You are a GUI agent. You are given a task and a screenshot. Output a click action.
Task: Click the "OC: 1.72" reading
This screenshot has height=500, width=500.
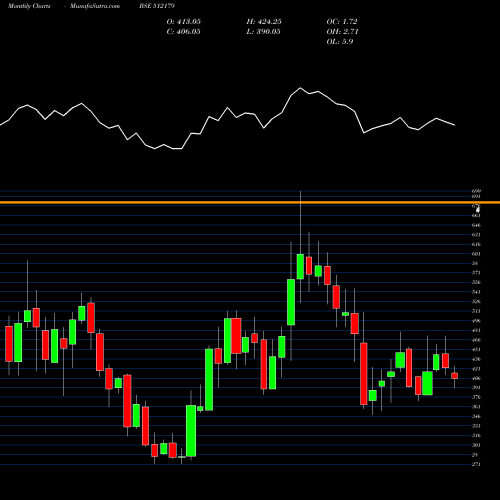342,22
